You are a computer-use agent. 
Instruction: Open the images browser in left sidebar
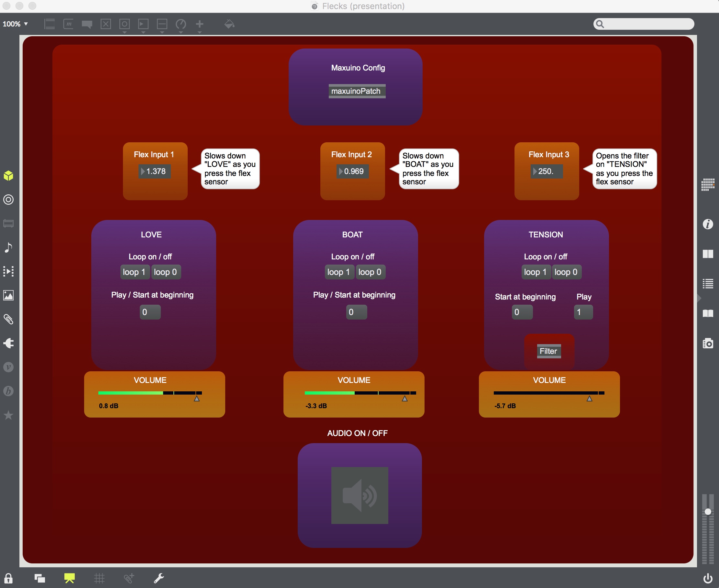[8, 295]
